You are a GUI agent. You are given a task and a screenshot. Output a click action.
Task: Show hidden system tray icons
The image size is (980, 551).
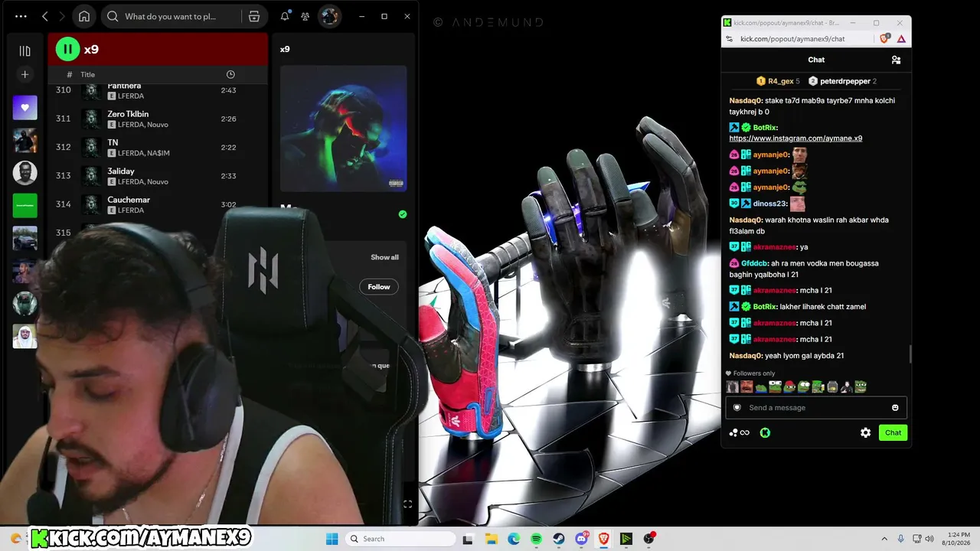[x=884, y=539]
